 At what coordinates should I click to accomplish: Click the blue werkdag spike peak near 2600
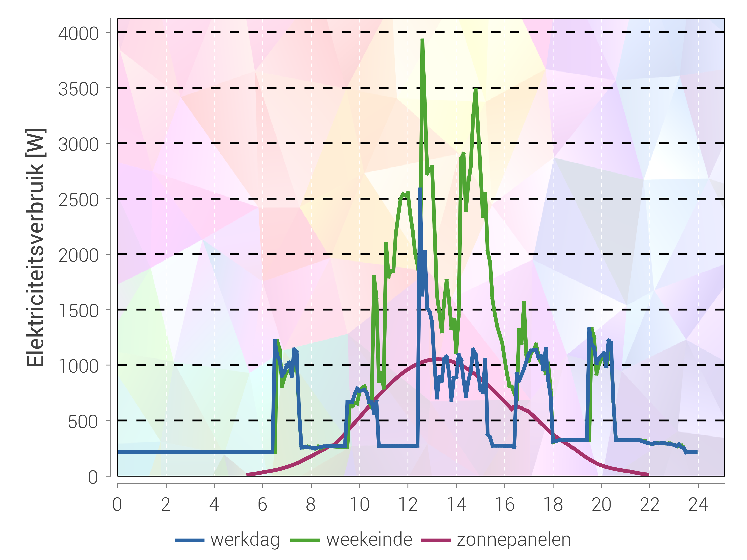click(420, 190)
